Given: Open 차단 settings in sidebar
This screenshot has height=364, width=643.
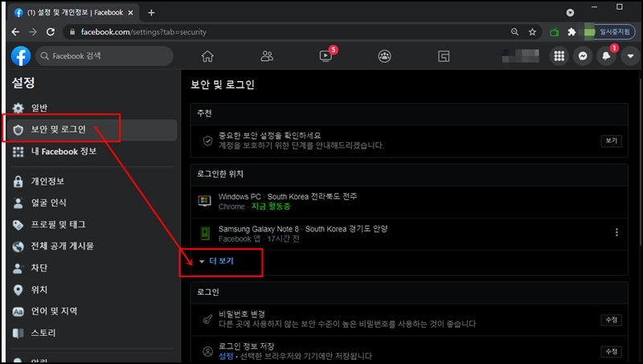Looking at the screenshot, I should tap(92, 268).
